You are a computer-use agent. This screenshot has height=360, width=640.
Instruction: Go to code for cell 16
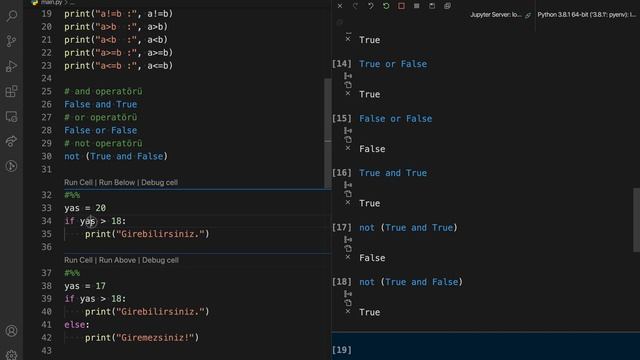pos(348,185)
